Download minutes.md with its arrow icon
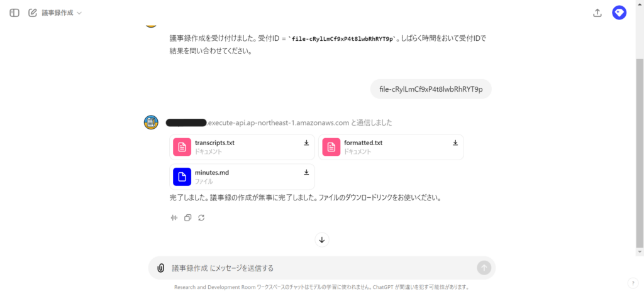This screenshot has width=644, height=294. coord(306,172)
